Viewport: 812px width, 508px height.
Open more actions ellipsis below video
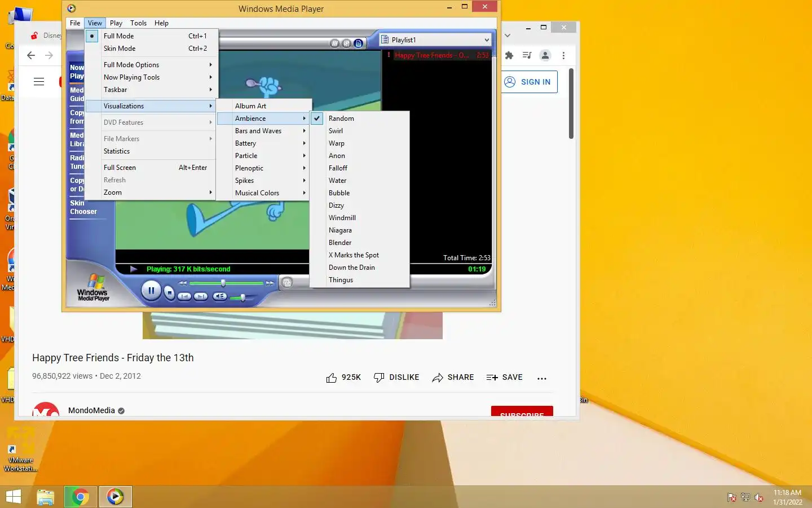pyautogui.click(x=542, y=378)
